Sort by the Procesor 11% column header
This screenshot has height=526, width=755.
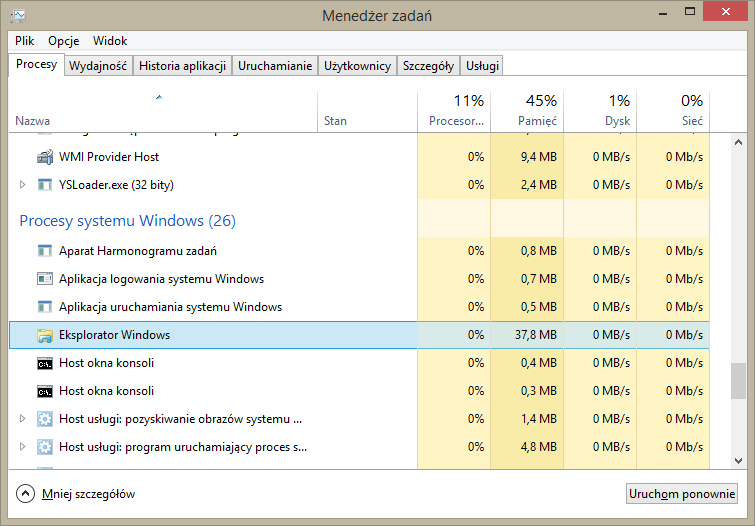pyautogui.click(x=454, y=111)
